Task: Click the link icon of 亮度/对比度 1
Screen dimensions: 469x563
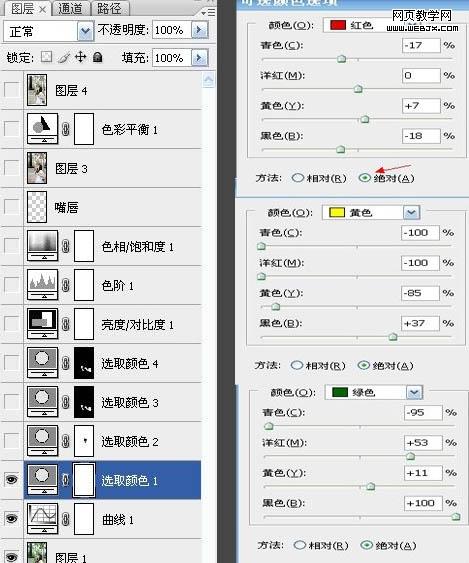Action: pyautogui.click(x=66, y=324)
